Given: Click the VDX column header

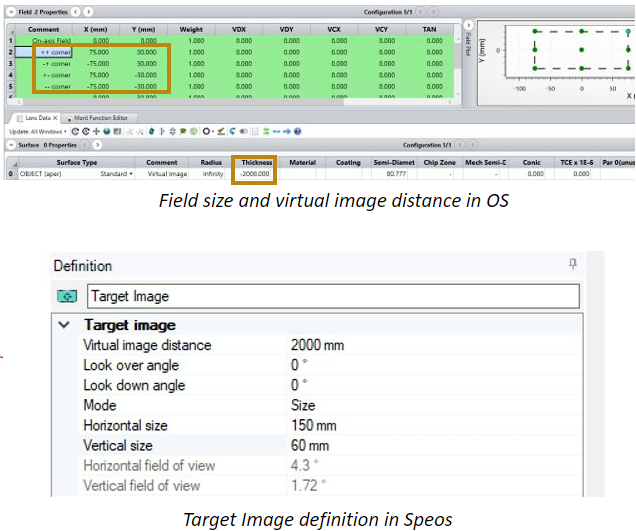Looking at the screenshot, I should coord(239,29).
